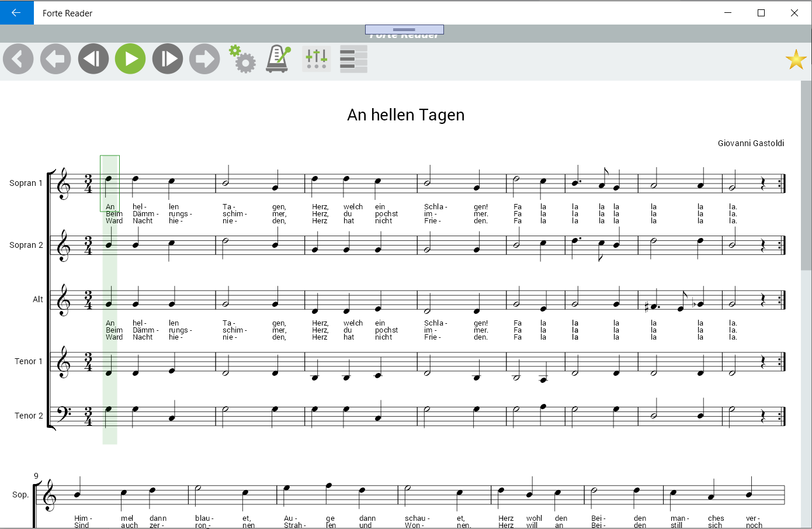Screen dimensions: 812x529
Task: Open the metronome tool
Action: click(x=279, y=59)
